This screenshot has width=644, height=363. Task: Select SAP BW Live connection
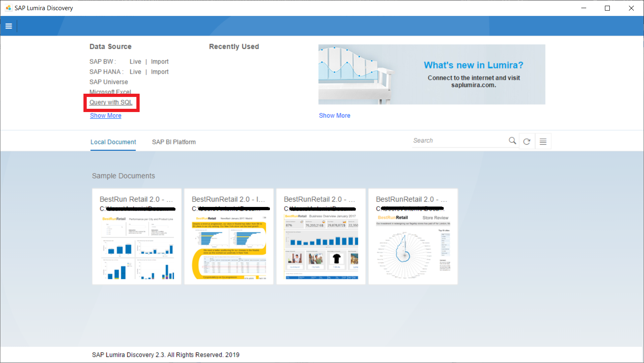135,62
